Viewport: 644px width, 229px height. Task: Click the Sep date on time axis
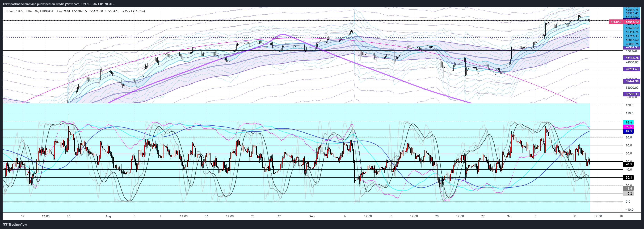(x=312, y=216)
